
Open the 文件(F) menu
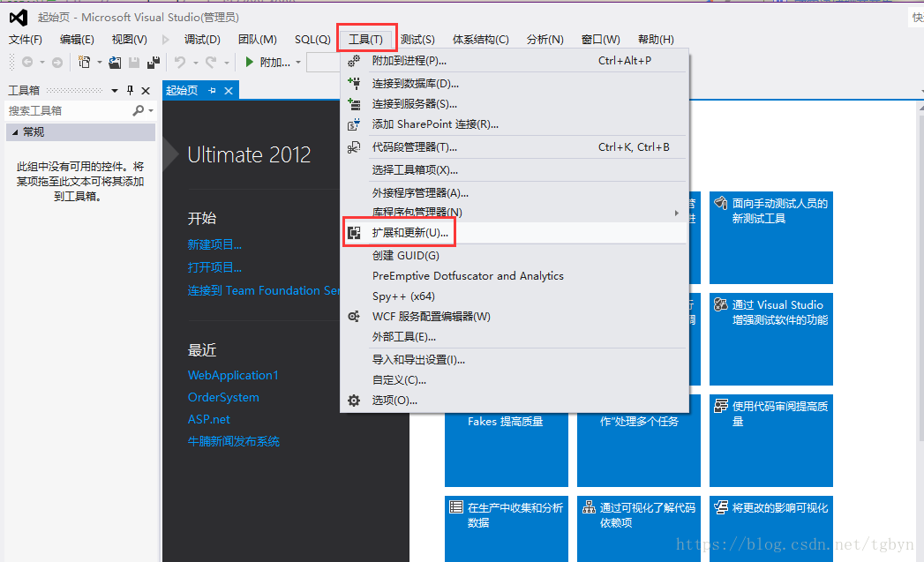(25, 40)
